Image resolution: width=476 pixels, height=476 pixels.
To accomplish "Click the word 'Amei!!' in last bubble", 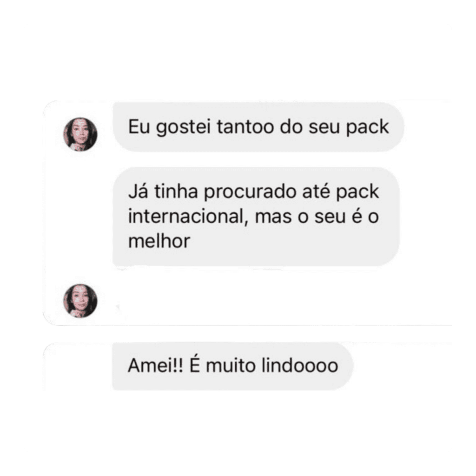I will pos(155,365).
